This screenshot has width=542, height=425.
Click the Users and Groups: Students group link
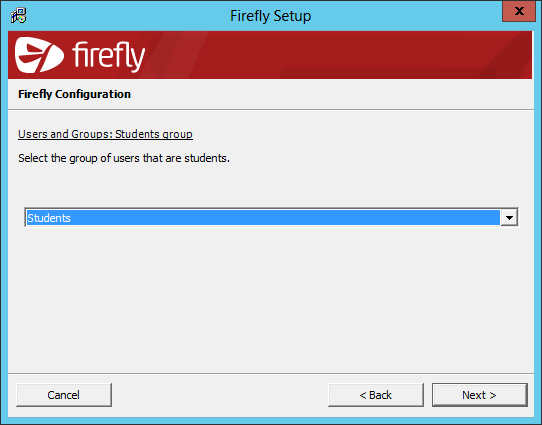click(105, 134)
